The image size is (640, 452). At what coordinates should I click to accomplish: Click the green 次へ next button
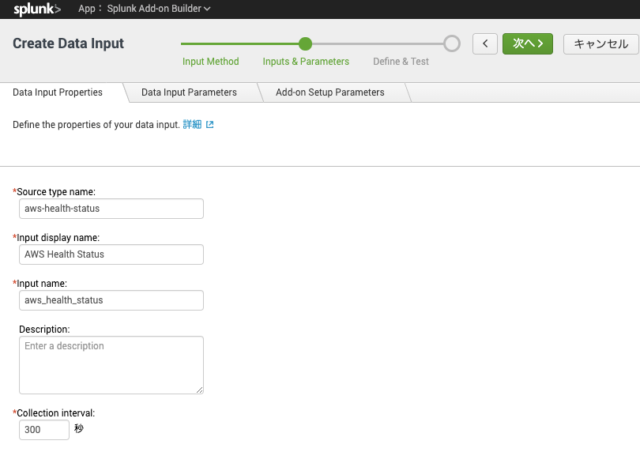click(x=527, y=44)
